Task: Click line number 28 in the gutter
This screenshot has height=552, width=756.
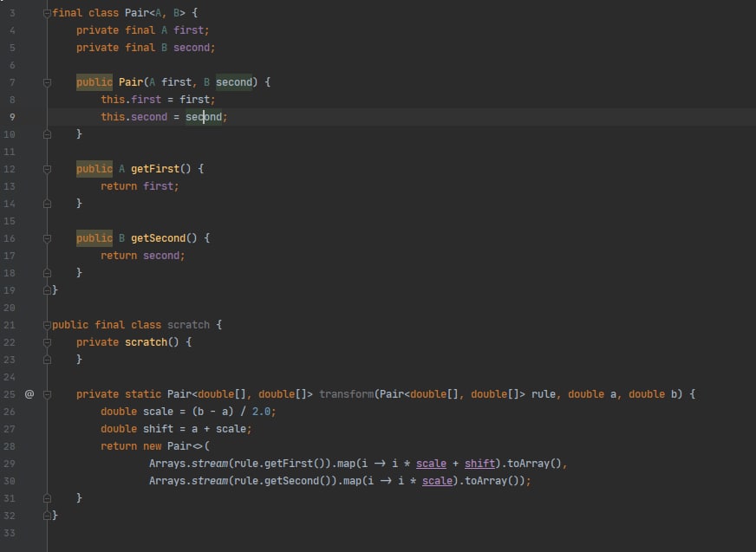Action: (10, 446)
